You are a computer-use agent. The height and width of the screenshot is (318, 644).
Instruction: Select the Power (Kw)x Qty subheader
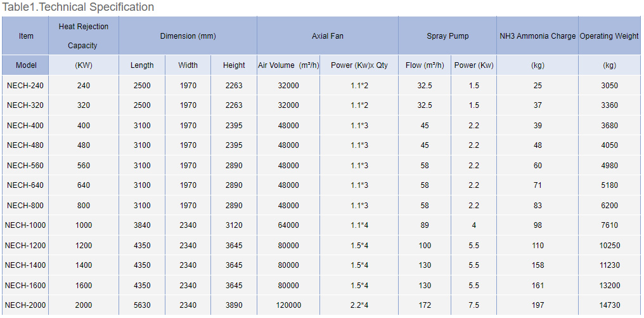click(359, 65)
